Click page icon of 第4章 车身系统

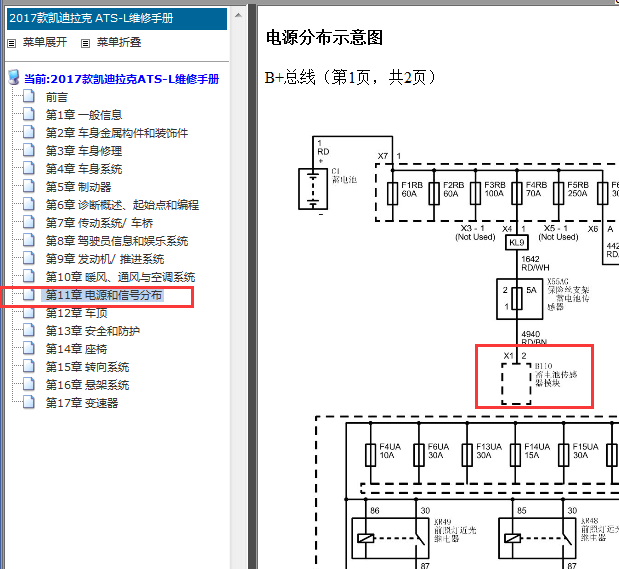click(28, 168)
